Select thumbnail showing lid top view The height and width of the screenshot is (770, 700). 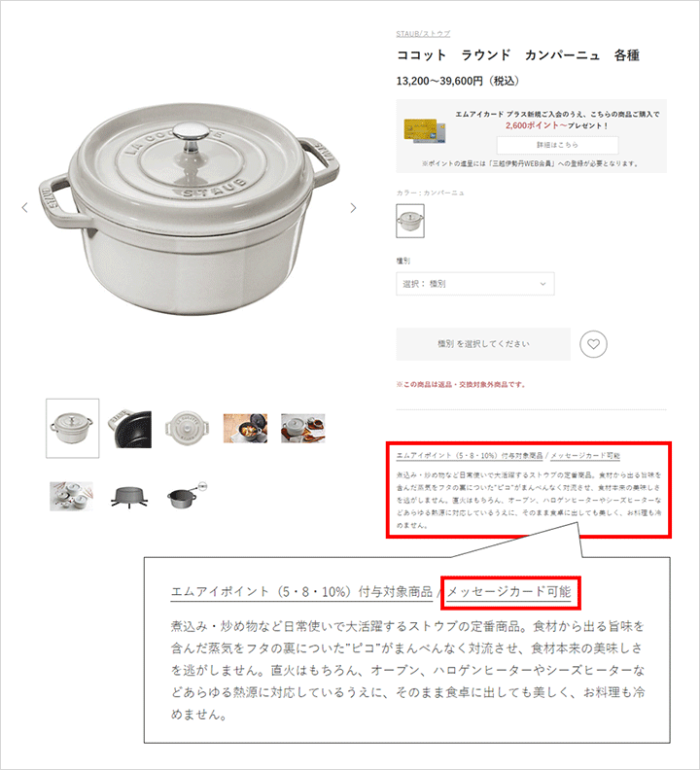click(187, 429)
